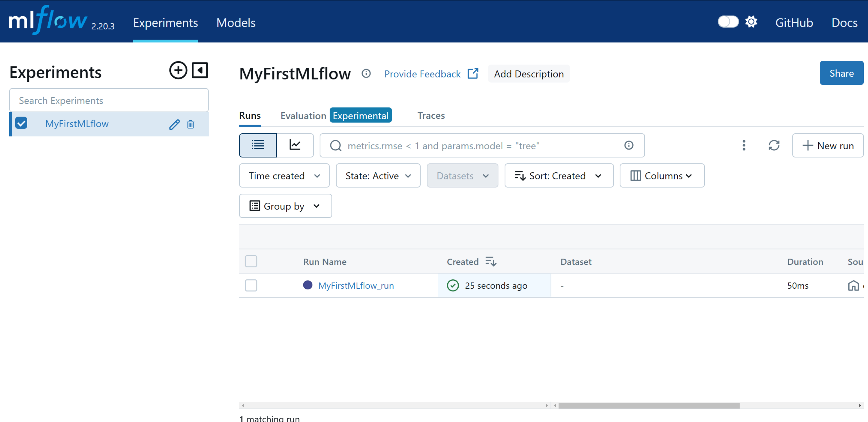Collapse the experiments sidebar panel

(200, 70)
